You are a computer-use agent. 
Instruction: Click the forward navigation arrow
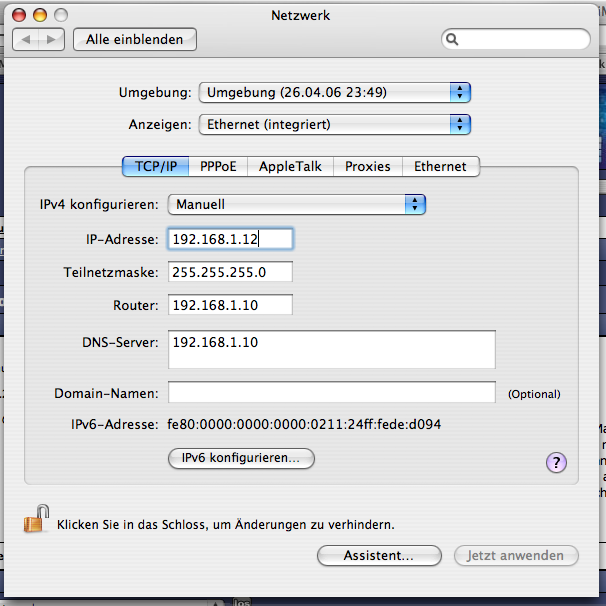pos(51,39)
